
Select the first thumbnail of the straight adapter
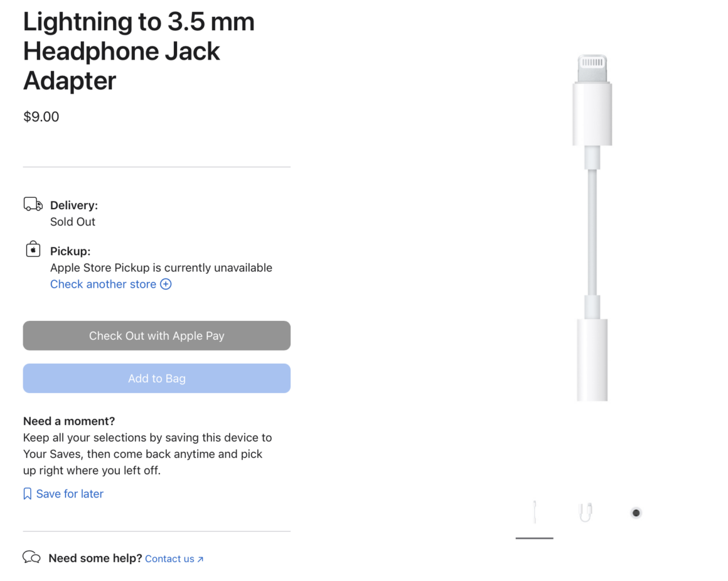(x=535, y=513)
